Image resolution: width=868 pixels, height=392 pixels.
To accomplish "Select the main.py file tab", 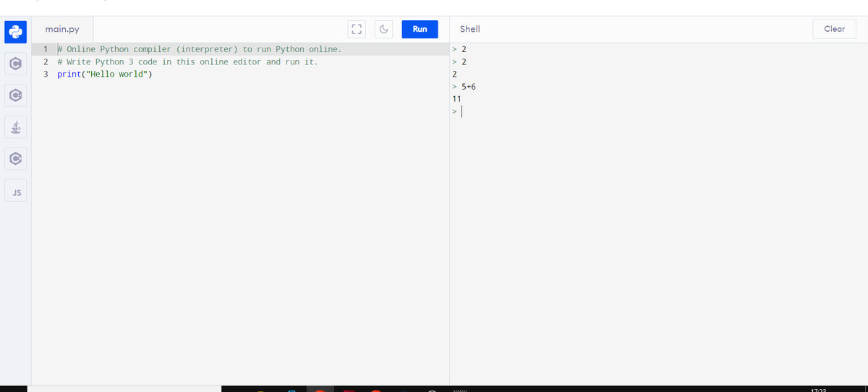I will [x=62, y=30].
